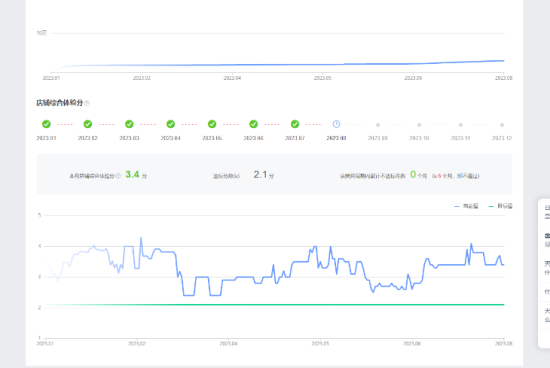Select the green checkmark step for 2023.03

coord(129,124)
